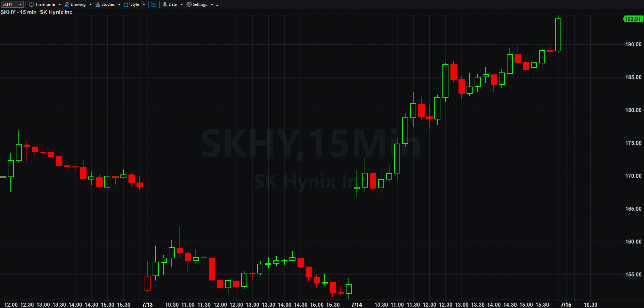The image size is (644, 308).
Task: Open the Style menu
Action: tap(135, 4)
